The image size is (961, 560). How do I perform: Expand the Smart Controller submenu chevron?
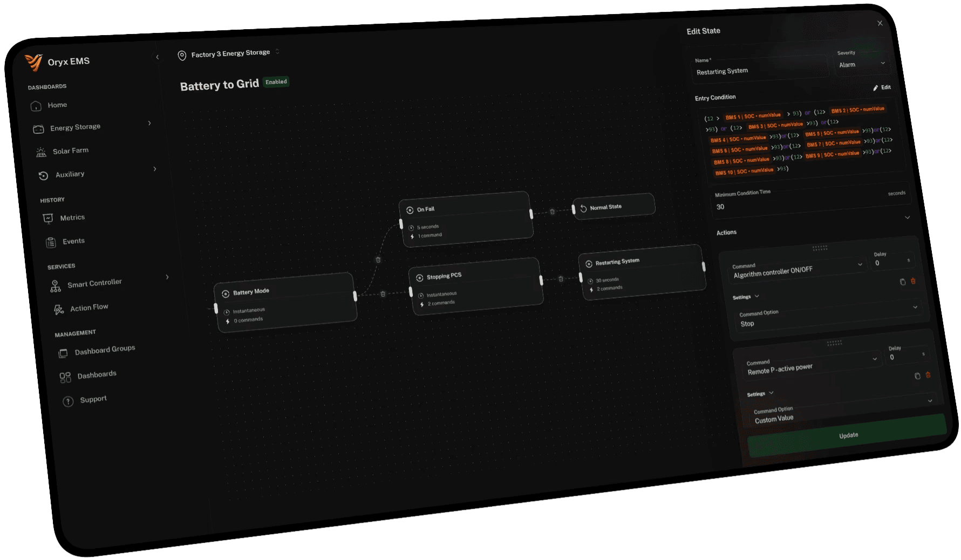pos(167,277)
